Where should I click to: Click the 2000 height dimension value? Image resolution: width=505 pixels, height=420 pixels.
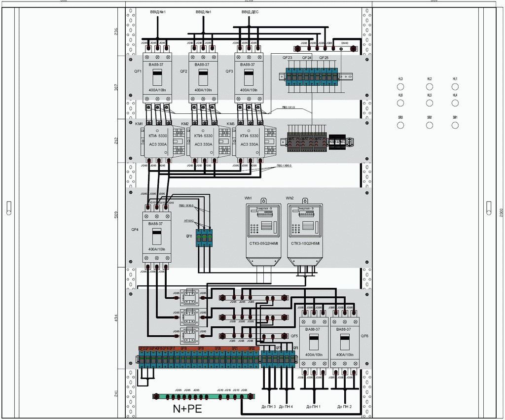501,212
